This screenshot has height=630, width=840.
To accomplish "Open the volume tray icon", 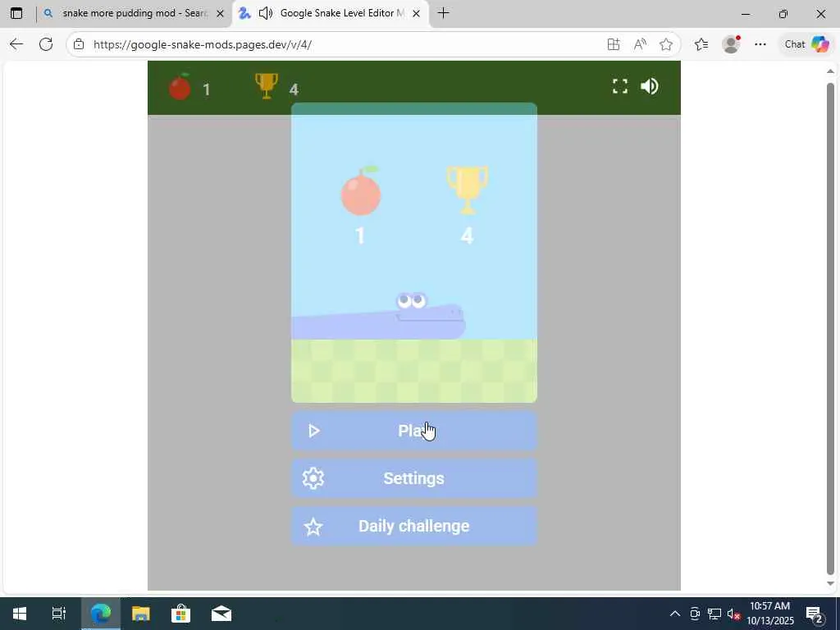I will click(x=733, y=614).
